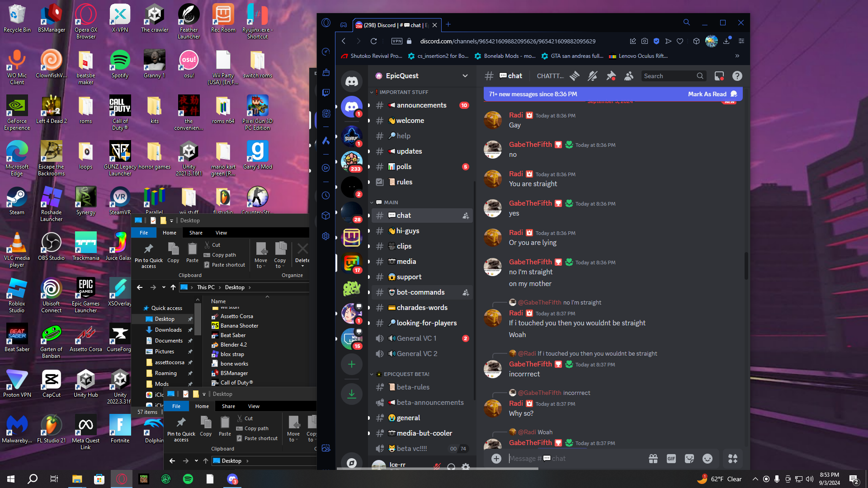This screenshot has width=868, height=488.
Task: Switch to the View ribbon tab
Action: point(221,233)
